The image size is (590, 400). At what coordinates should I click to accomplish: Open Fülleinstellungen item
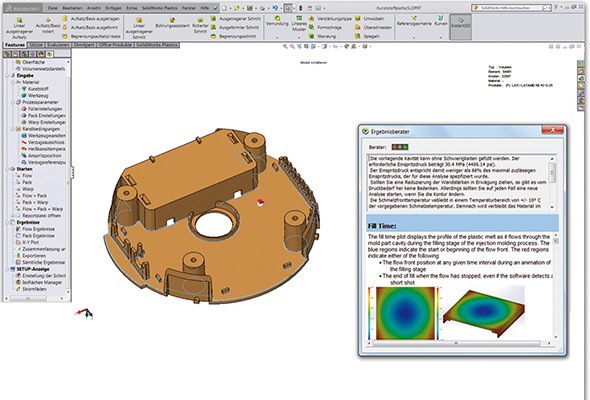42,109
